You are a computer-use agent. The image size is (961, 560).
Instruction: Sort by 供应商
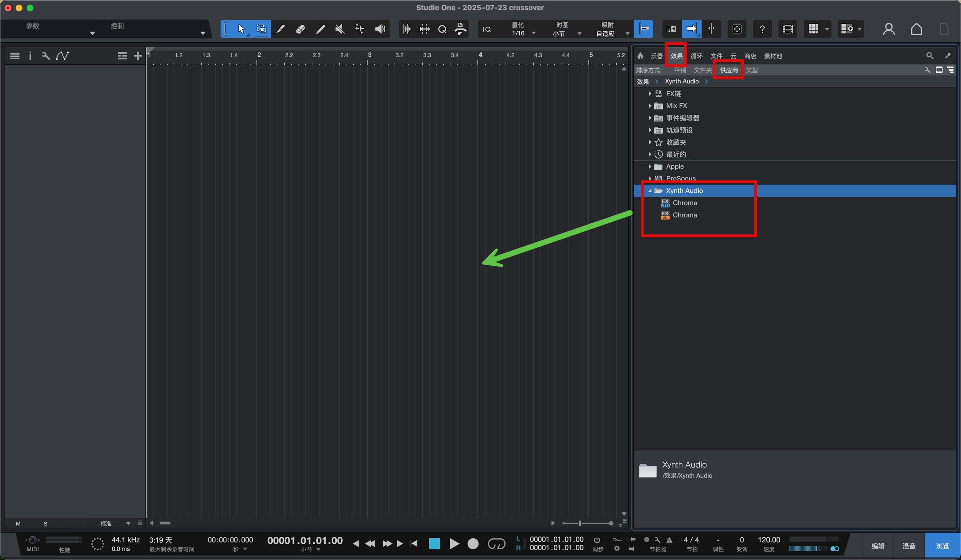(729, 70)
